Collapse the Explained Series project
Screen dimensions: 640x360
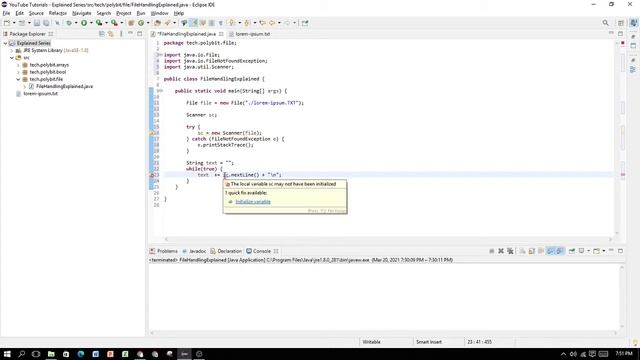5,43
